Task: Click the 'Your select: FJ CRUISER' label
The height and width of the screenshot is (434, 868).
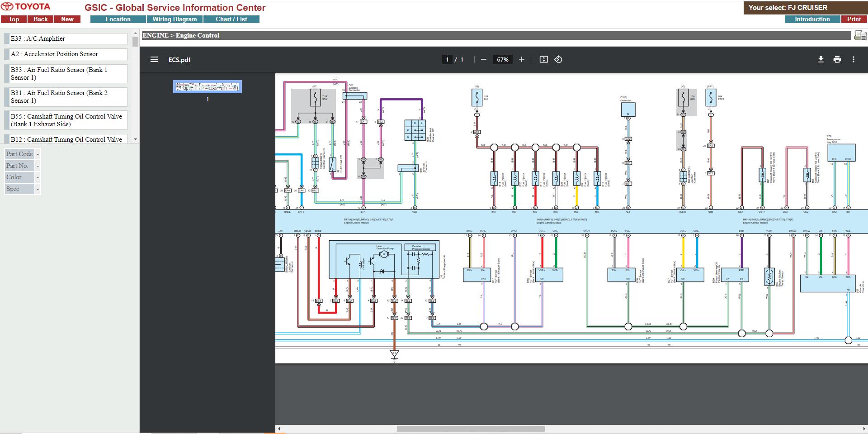Action: tap(788, 7)
